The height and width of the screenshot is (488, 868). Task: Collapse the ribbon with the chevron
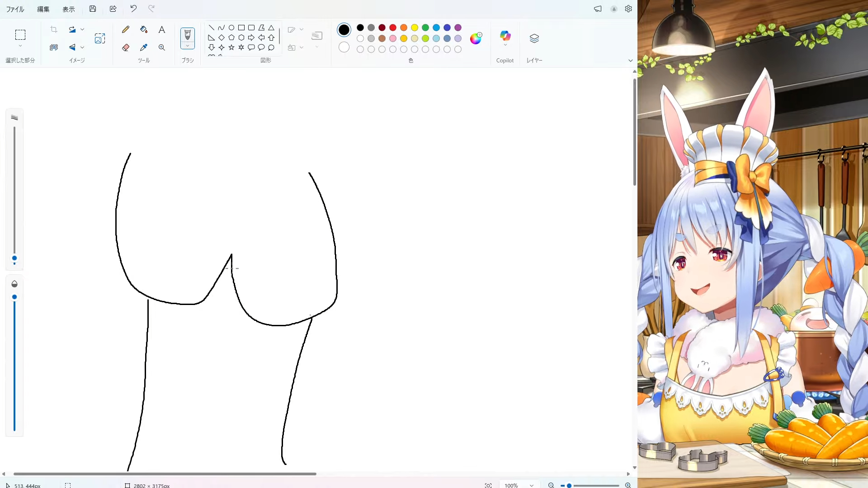(630, 61)
